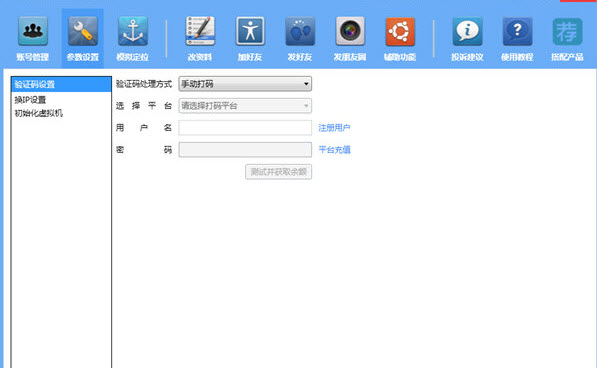Click 改资料 edit profile notepad icon
Screen dimensions: 597x368
tap(200, 31)
